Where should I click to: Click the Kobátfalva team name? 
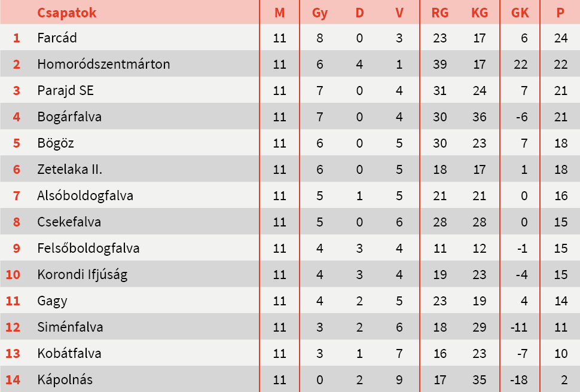click(x=69, y=353)
